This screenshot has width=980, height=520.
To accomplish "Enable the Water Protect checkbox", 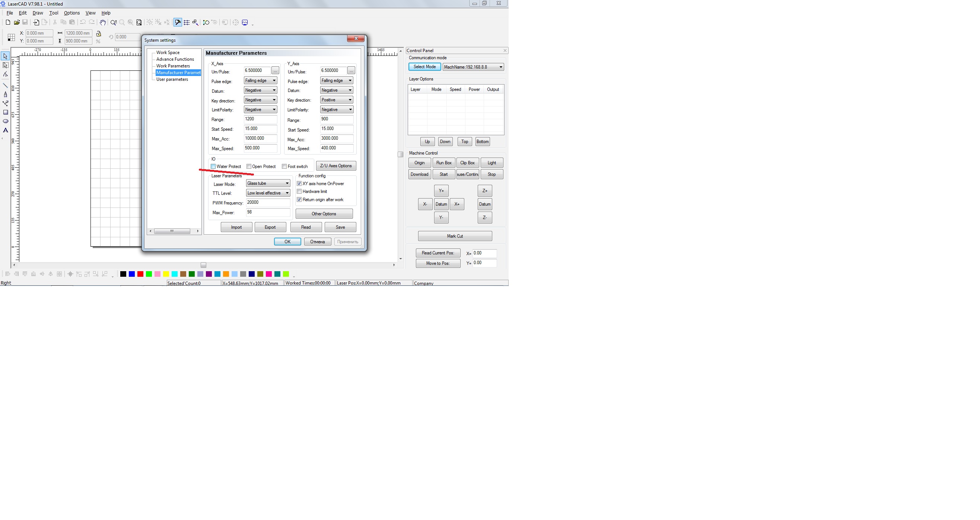I will coord(213,167).
